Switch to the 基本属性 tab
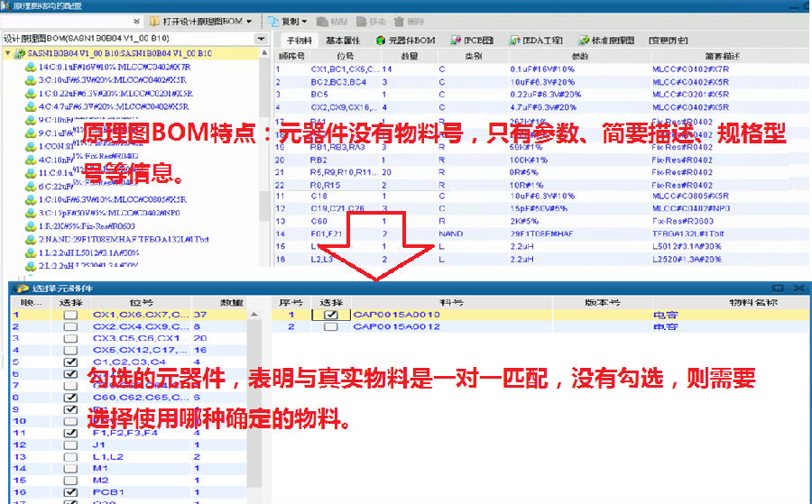 click(x=343, y=41)
